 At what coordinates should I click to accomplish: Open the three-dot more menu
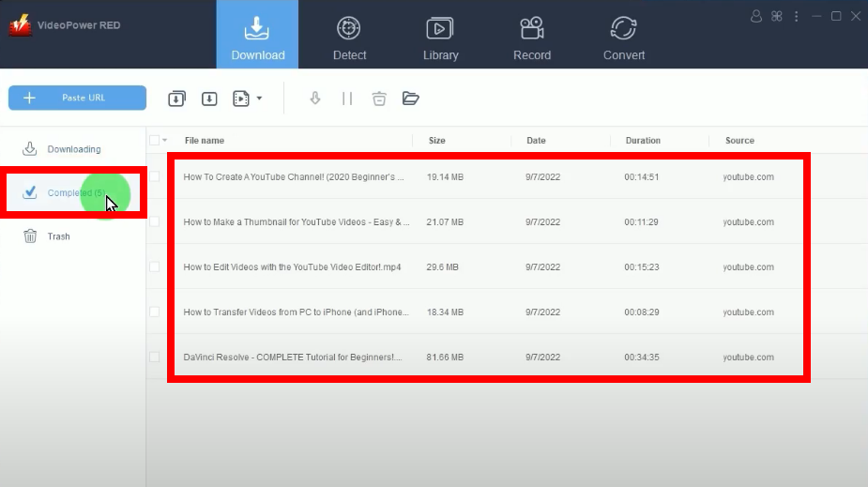point(796,16)
